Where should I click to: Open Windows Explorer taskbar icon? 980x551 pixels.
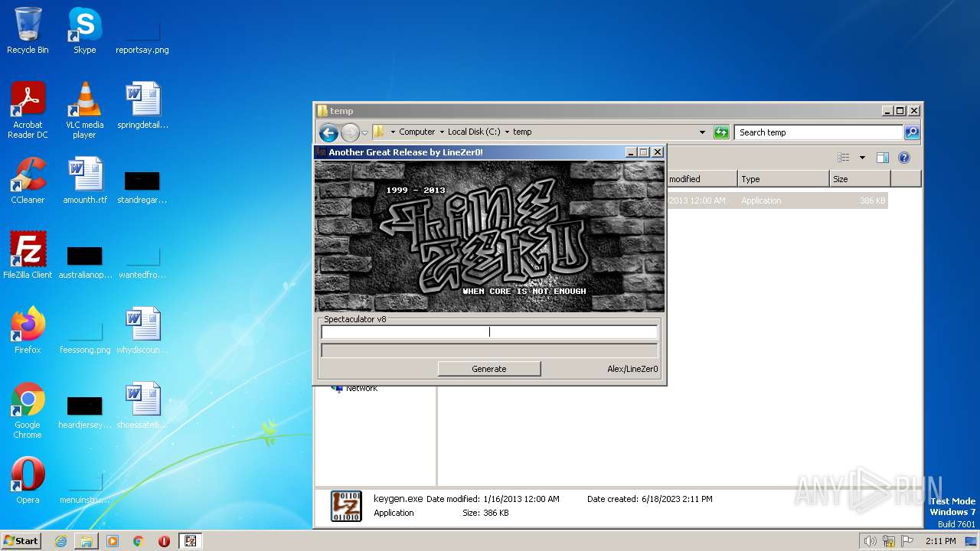click(x=87, y=541)
